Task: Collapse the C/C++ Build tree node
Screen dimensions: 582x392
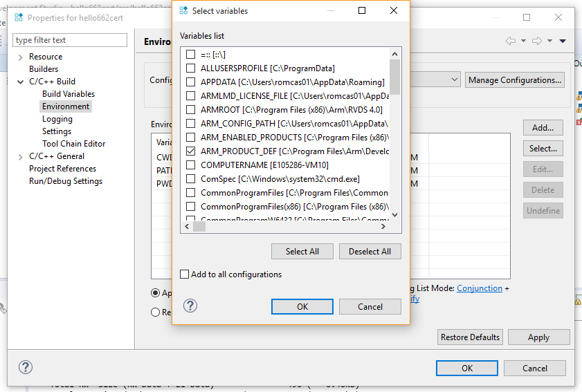Action: pos(20,82)
